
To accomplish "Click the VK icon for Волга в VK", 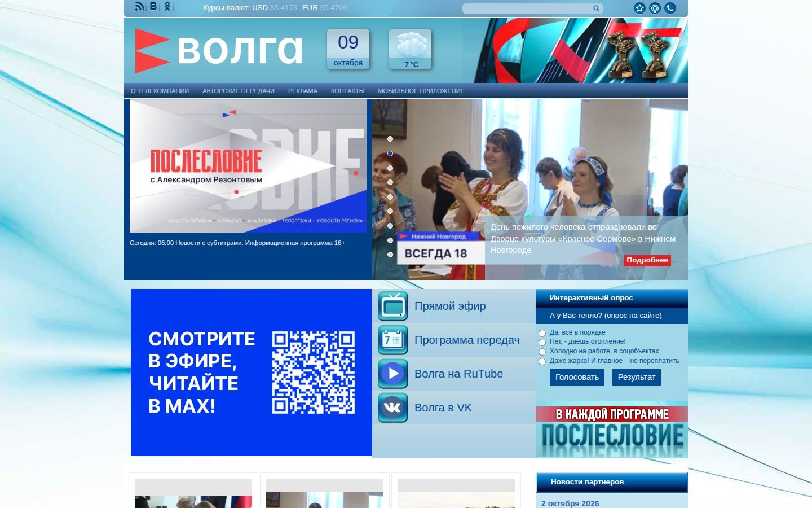I will (393, 408).
